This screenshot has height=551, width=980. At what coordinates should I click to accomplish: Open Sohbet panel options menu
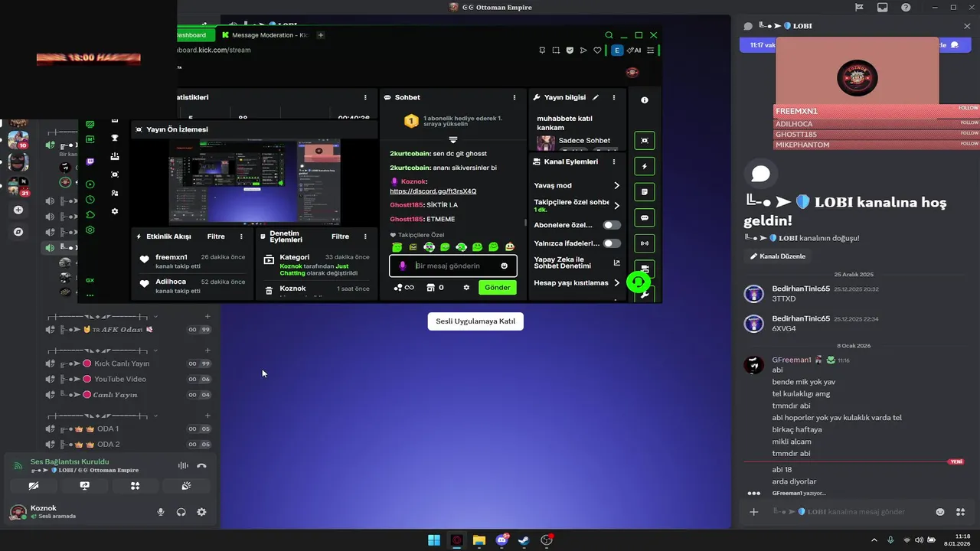[x=515, y=98]
